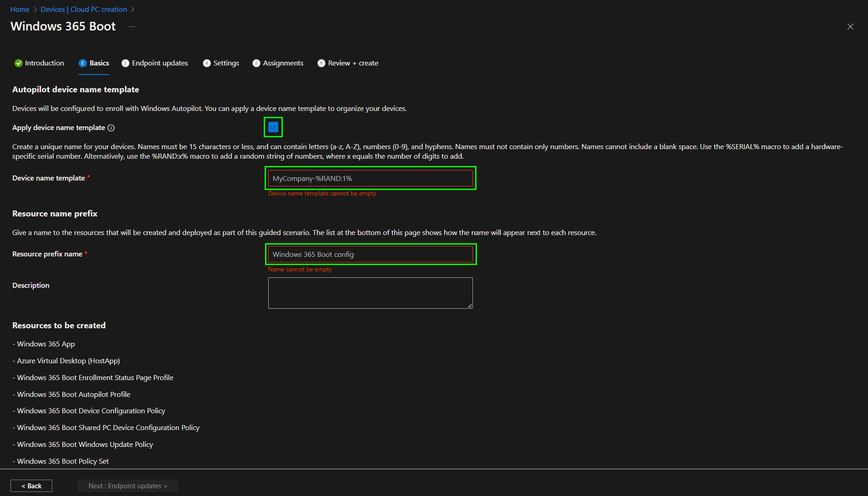Click 'Windows 365 Boot Shared PC Device Configuration Policy'

[106, 428]
